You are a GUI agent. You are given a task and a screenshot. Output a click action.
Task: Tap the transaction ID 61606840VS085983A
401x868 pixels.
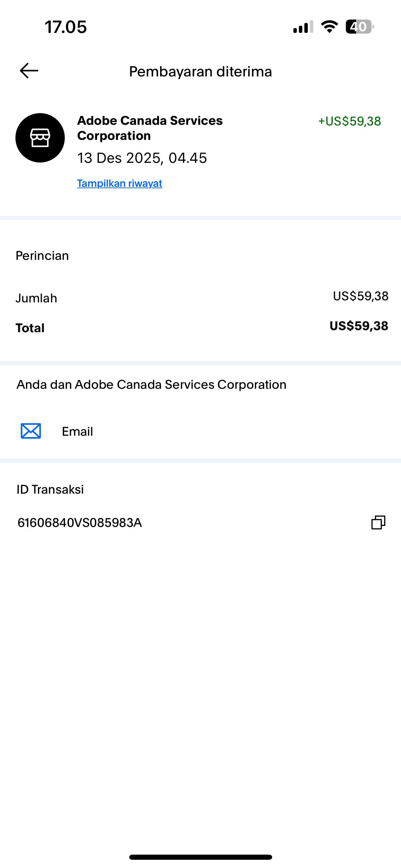[80, 523]
